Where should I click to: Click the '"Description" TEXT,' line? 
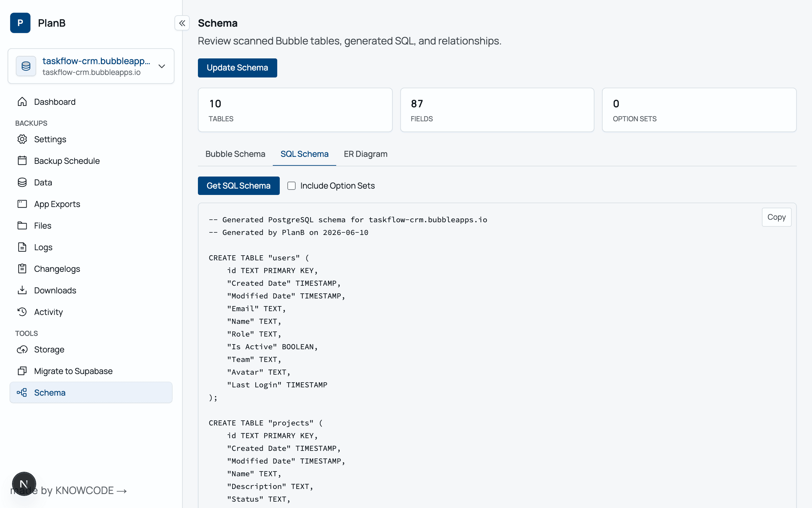270,486
